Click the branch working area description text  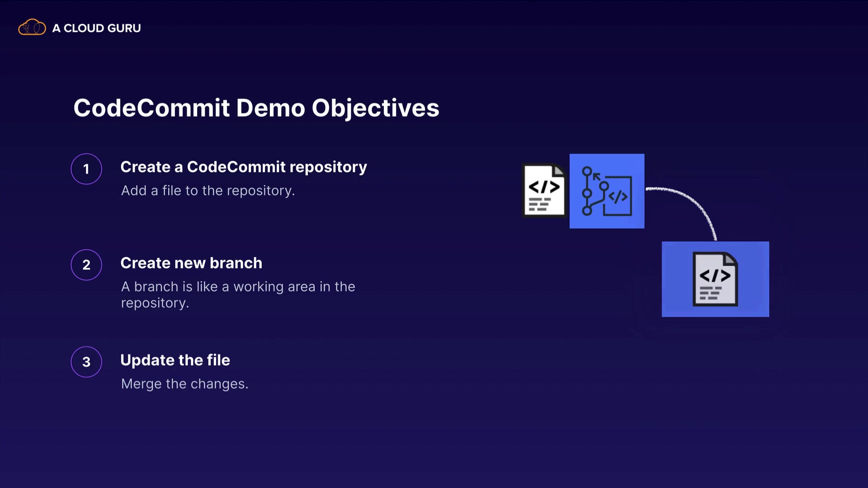coord(237,294)
